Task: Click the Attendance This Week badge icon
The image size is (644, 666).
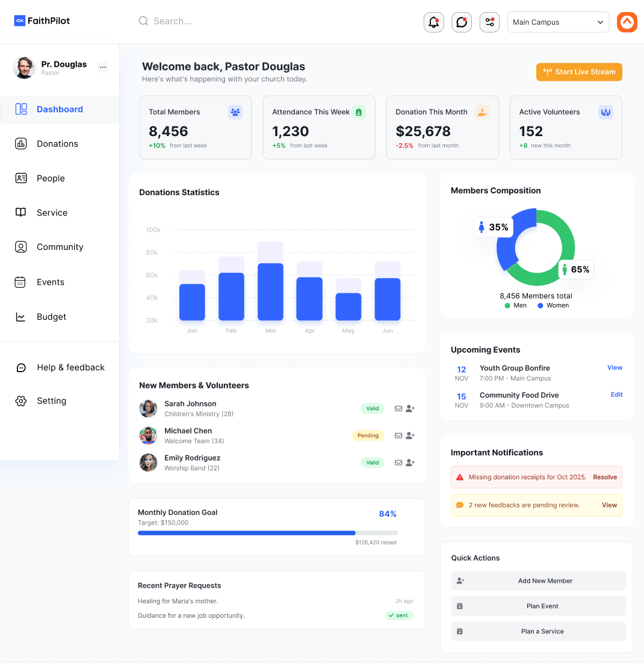Action: click(359, 112)
